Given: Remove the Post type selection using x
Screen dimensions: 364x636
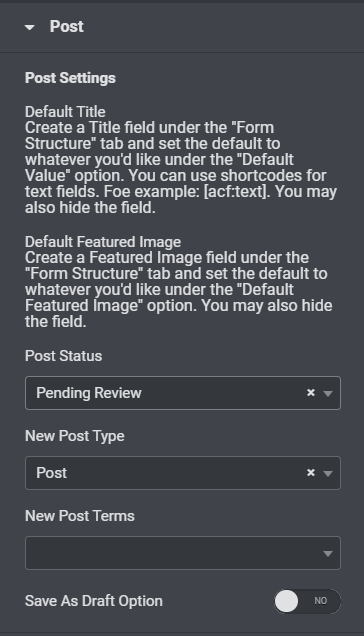Looking at the screenshot, I should (311, 473).
